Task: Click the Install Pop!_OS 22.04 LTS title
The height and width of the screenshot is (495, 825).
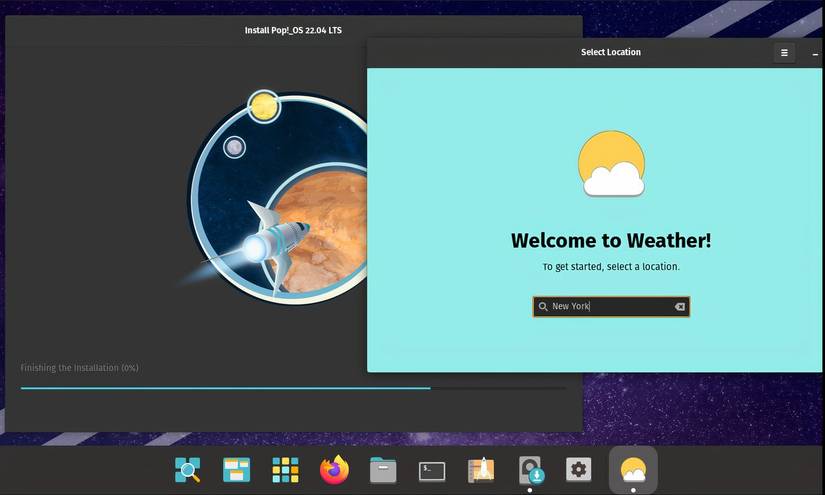Action: 293,31
